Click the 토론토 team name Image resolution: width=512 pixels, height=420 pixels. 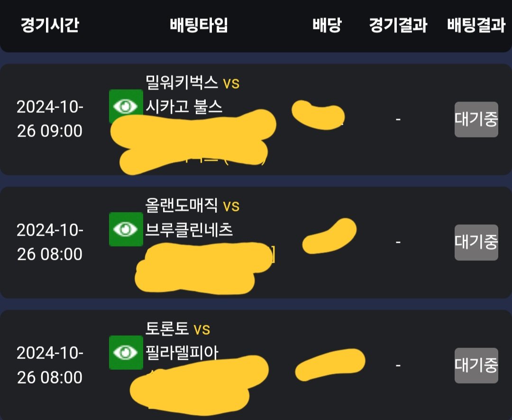coord(167,328)
